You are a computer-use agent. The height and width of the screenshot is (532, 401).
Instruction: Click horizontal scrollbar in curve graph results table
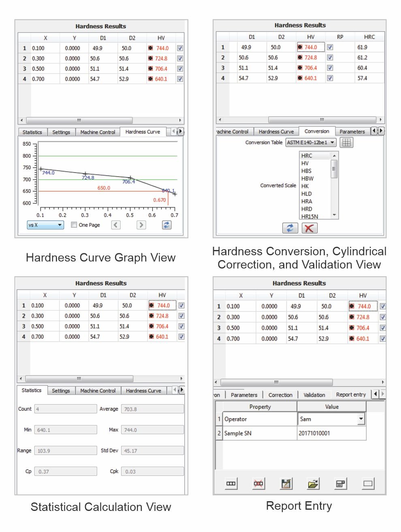[79, 120]
